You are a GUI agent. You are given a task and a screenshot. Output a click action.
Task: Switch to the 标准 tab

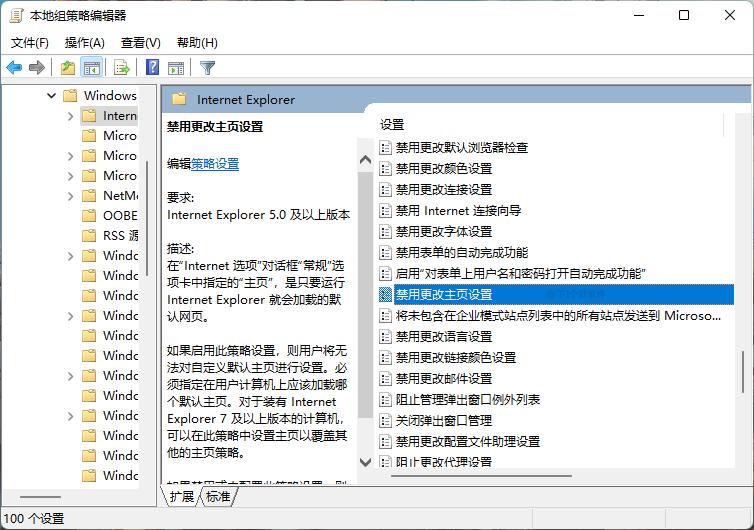click(x=218, y=496)
